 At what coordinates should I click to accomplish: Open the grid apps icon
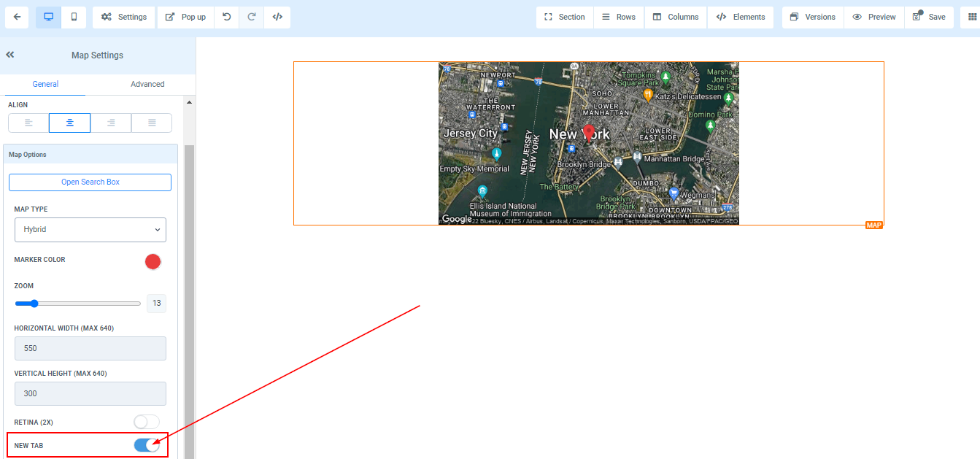tap(971, 17)
